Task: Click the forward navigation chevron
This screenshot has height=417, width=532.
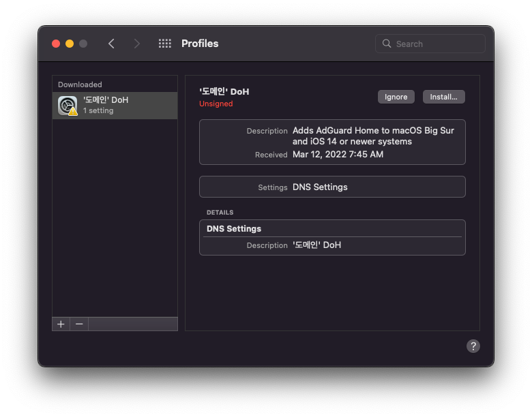Action: click(x=136, y=44)
